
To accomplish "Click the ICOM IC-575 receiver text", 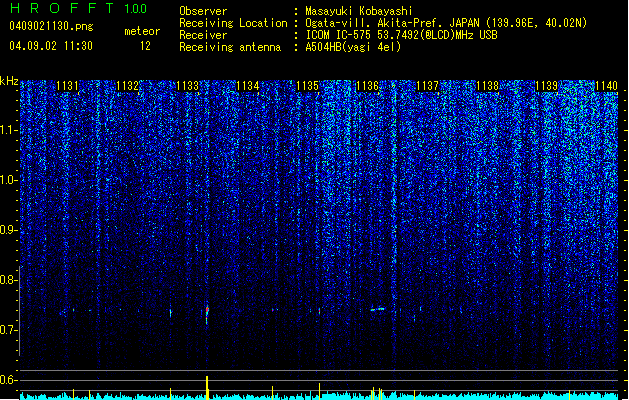I will click(401, 35).
